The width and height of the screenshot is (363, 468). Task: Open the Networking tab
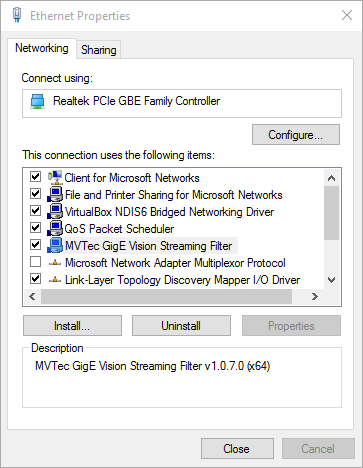(42, 48)
